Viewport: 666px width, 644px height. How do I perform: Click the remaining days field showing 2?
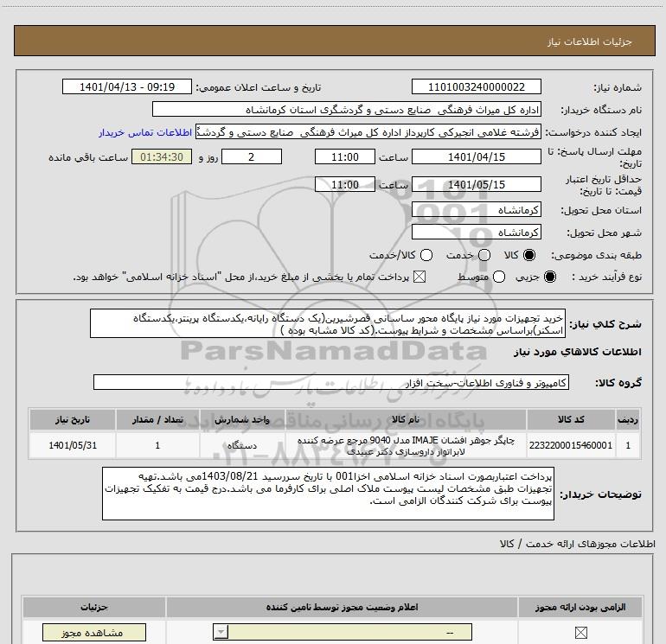tap(252, 156)
